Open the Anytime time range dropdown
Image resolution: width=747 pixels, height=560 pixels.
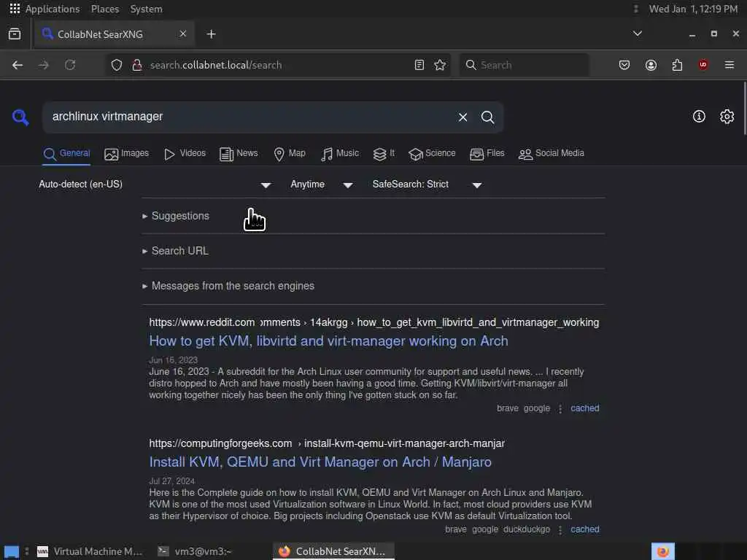coord(322,184)
